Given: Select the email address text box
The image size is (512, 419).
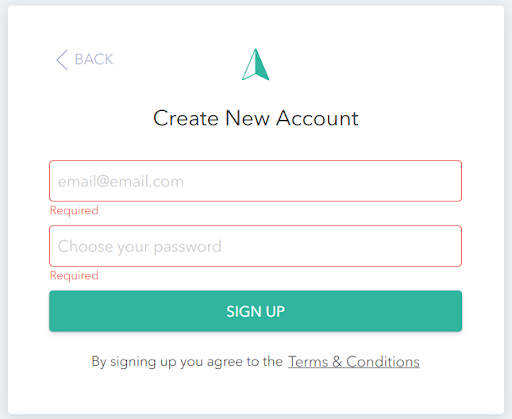Looking at the screenshot, I should (255, 181).
